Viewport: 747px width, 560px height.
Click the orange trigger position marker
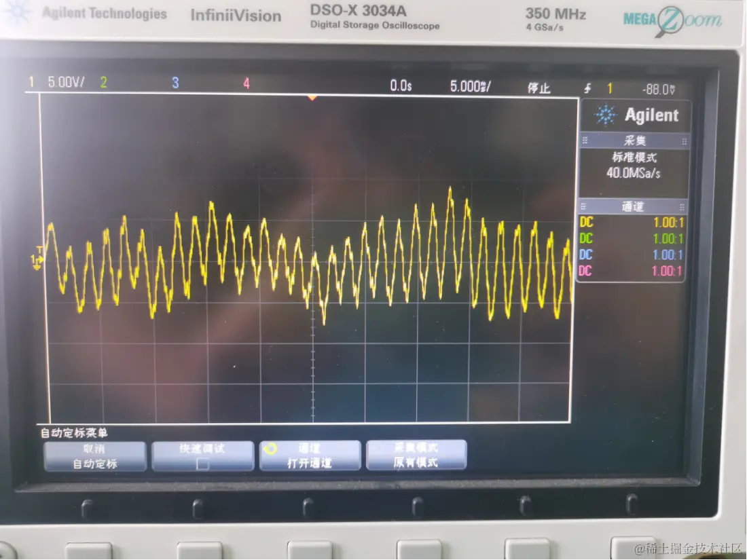pos(312,98)
